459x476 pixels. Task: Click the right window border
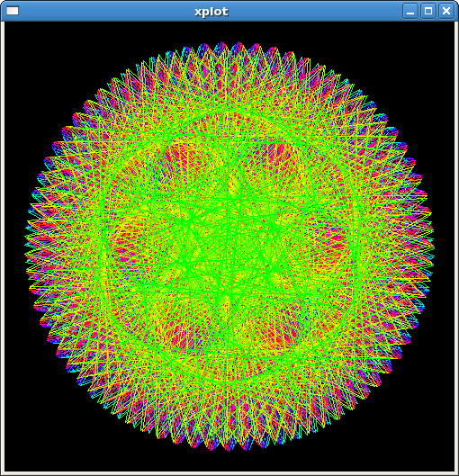456,247
